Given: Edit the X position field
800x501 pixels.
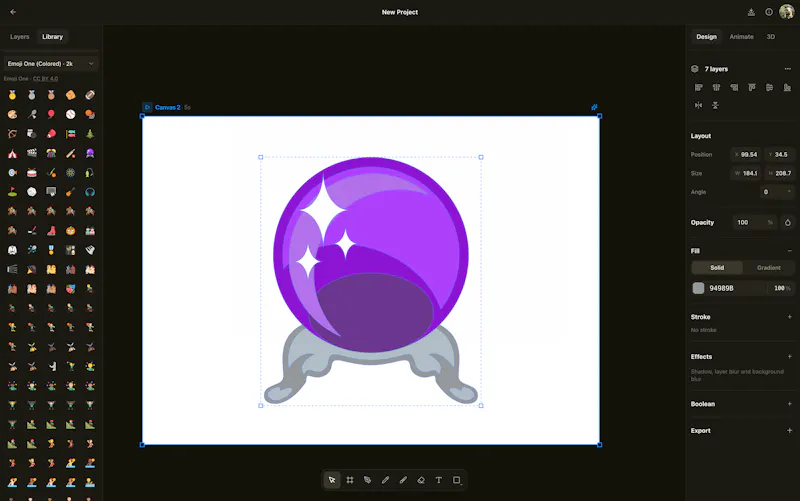Looking at the screenshot, I should (x=746, y=155).
